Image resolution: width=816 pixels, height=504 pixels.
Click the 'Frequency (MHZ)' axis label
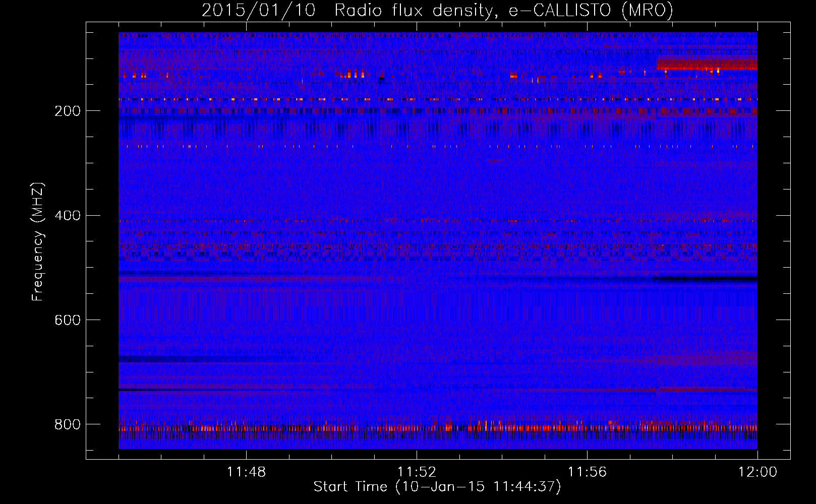38,241
